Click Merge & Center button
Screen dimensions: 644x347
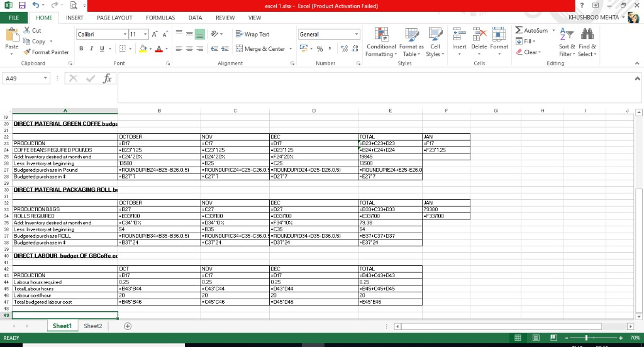click(x=260, y=48)
